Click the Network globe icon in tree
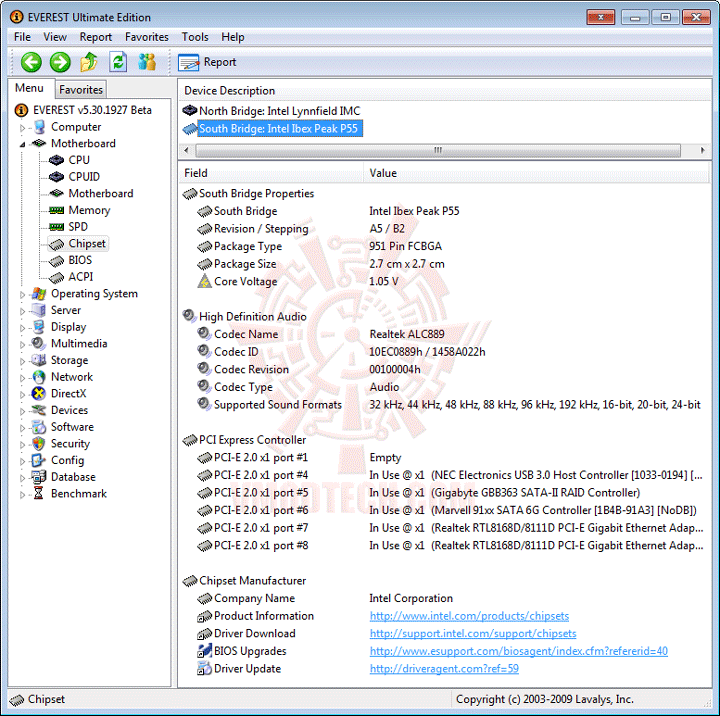 [x=39, y=377]
